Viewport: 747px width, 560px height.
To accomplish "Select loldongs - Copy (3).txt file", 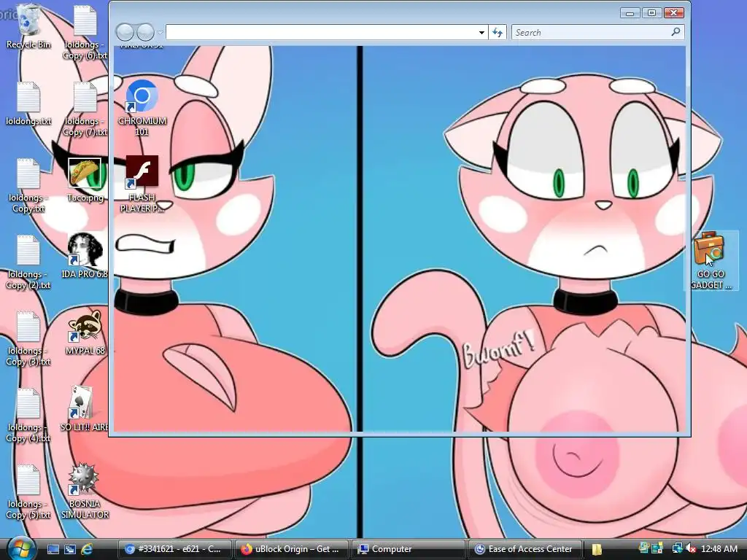I will [28, 338].
